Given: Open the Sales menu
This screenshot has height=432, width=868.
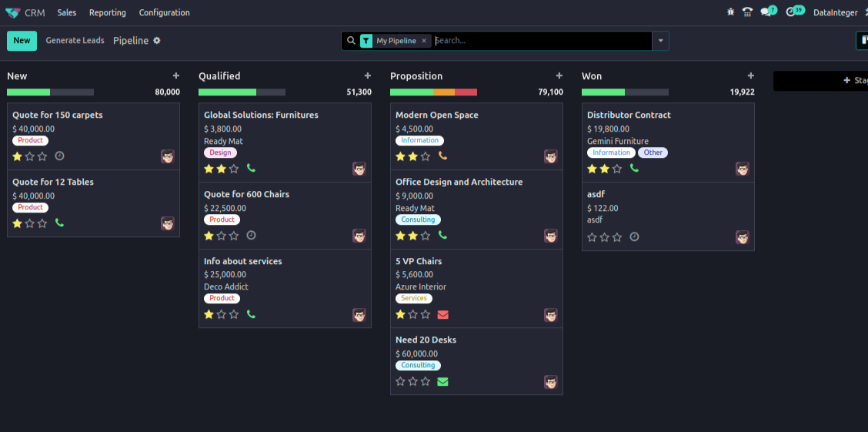Looking at the screenshot, I should tap(67, 12).
